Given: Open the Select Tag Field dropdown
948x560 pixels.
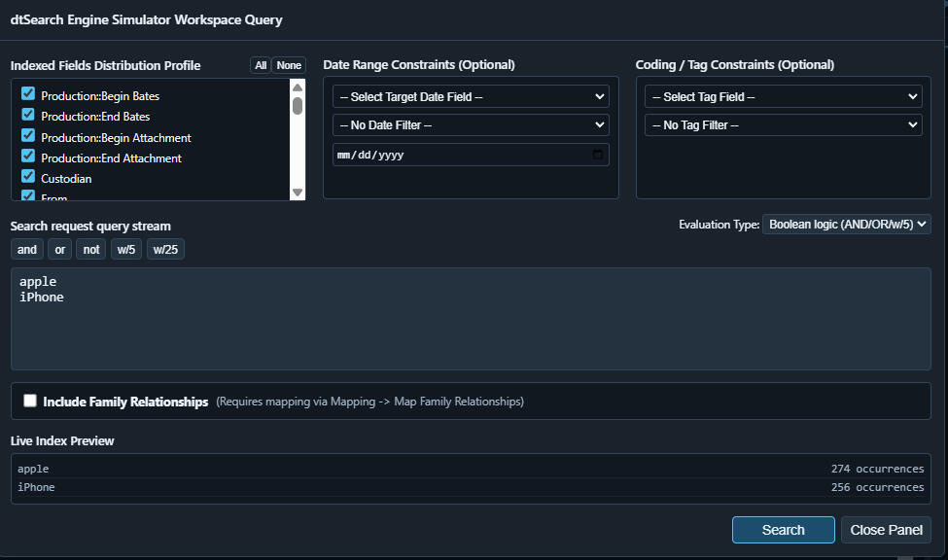Looking at the screenshot, I should (783, 97).
